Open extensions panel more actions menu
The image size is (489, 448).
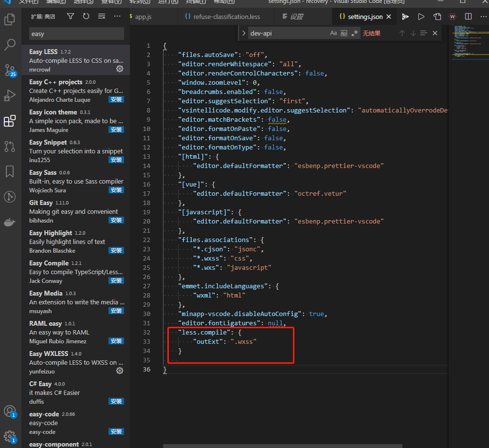(x=117, y=17)
